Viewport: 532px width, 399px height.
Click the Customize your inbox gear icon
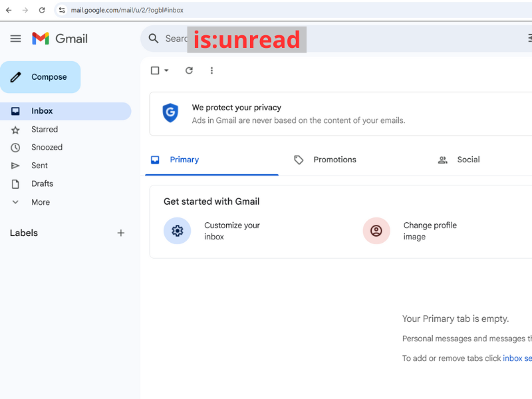(x=177, y=231)
